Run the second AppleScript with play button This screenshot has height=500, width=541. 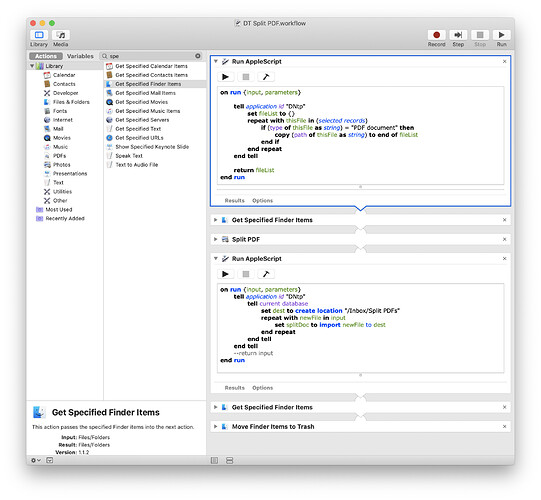pos(226,274)
